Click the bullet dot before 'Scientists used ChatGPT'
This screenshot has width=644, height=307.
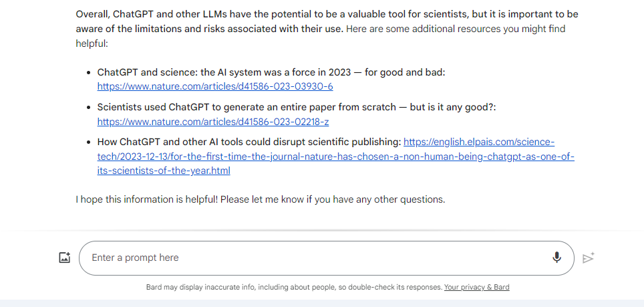tap(88, 108)
